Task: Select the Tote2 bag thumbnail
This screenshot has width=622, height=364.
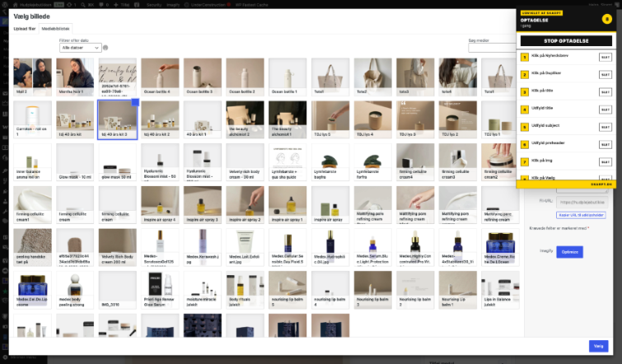Action: tap(373, 77)
